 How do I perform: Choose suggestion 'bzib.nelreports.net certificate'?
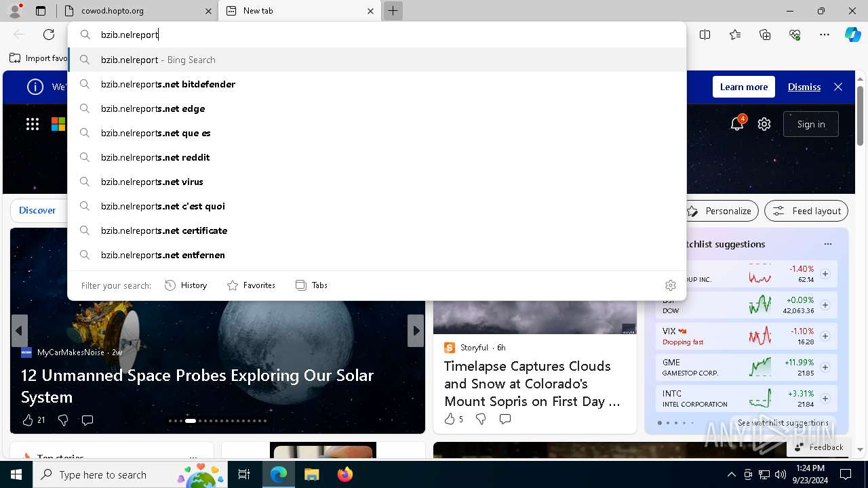[x=377, y=230]
